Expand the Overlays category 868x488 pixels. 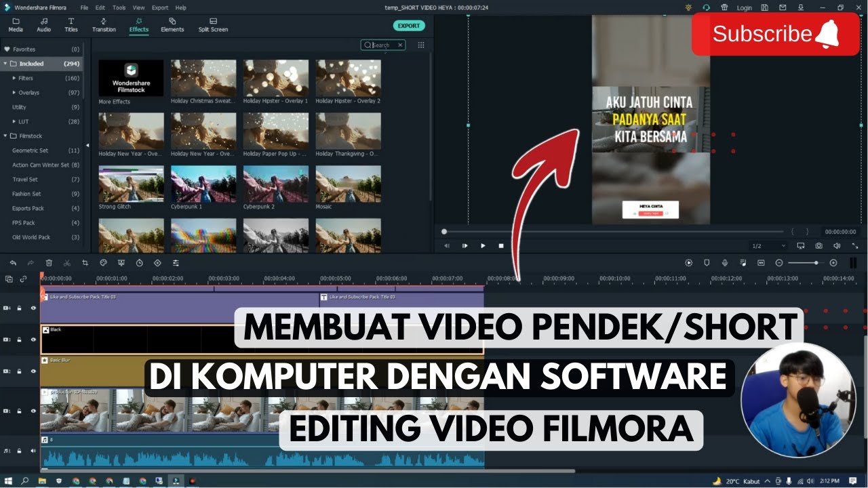pyautogui.click(x=14, y=92)
